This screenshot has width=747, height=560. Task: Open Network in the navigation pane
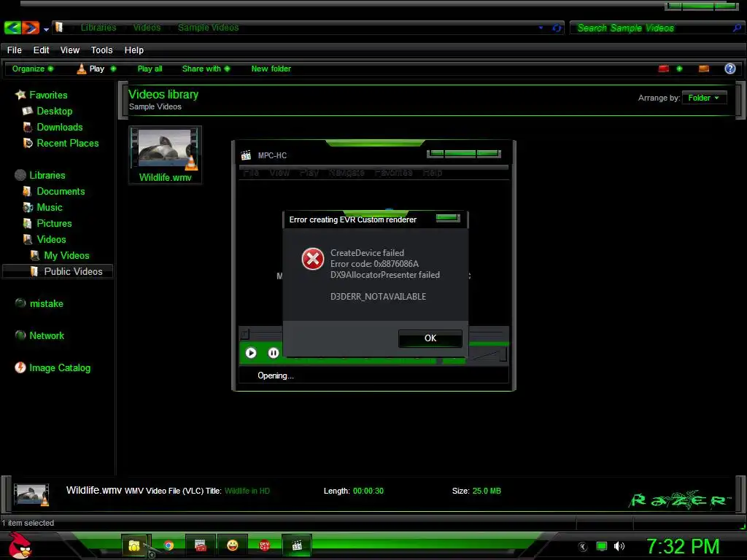tap(47, 335)
